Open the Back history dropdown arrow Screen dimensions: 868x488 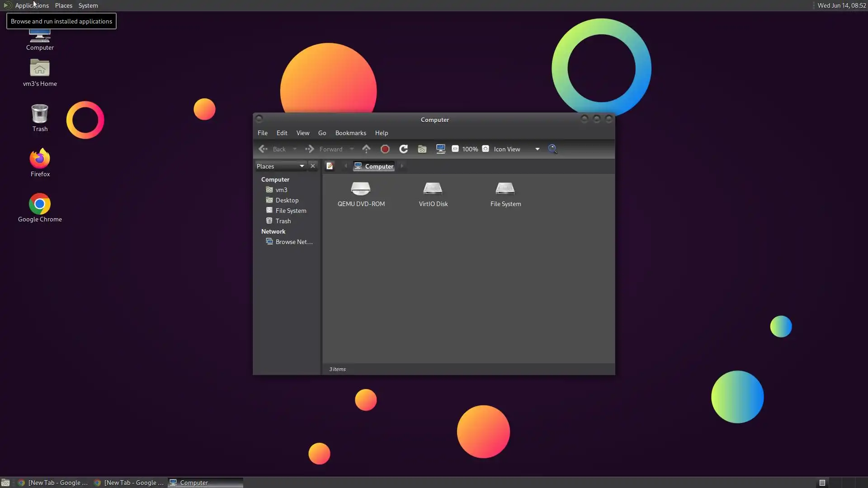click(x=295, y=149)
